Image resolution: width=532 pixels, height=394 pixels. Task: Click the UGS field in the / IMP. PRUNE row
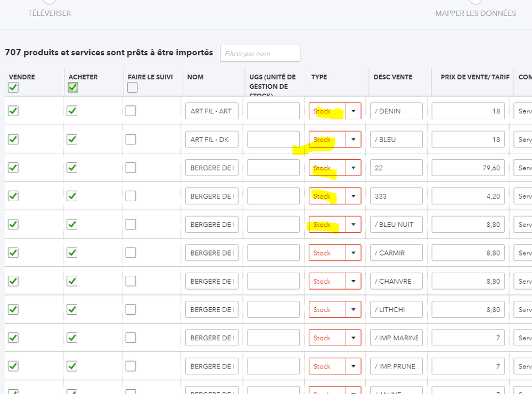click(274, 366)
